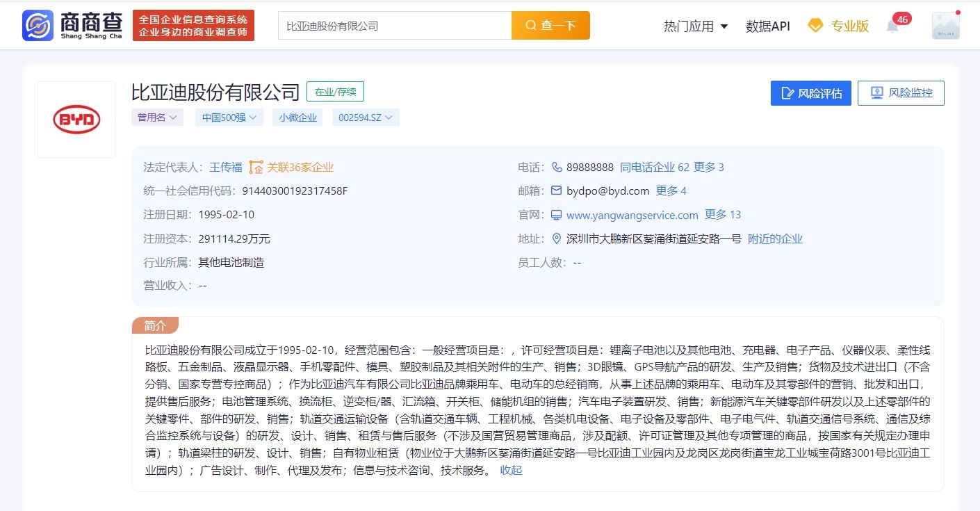Collapse the company introduction via 收起
Image resolution: width=980 pixels, height=511 pixels.
(510, 470)
